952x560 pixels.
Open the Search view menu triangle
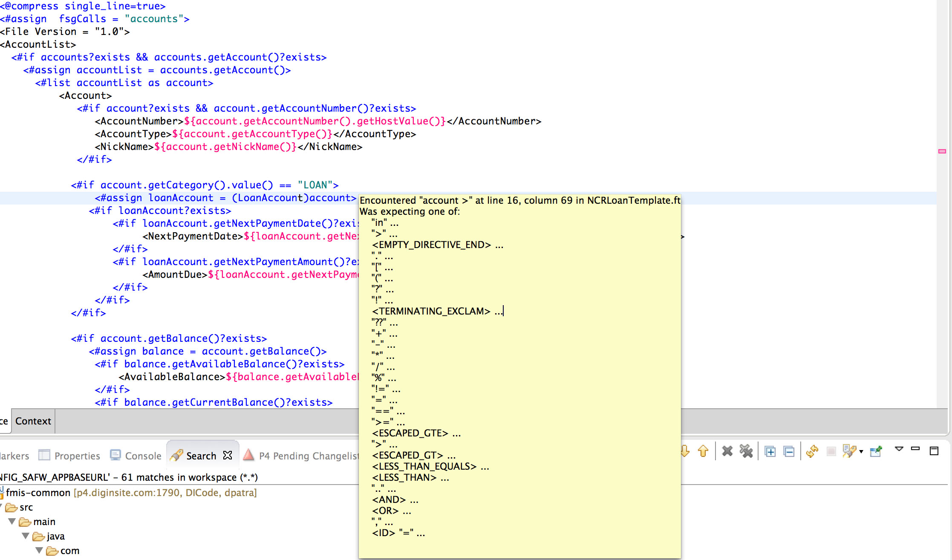(899, 449)
